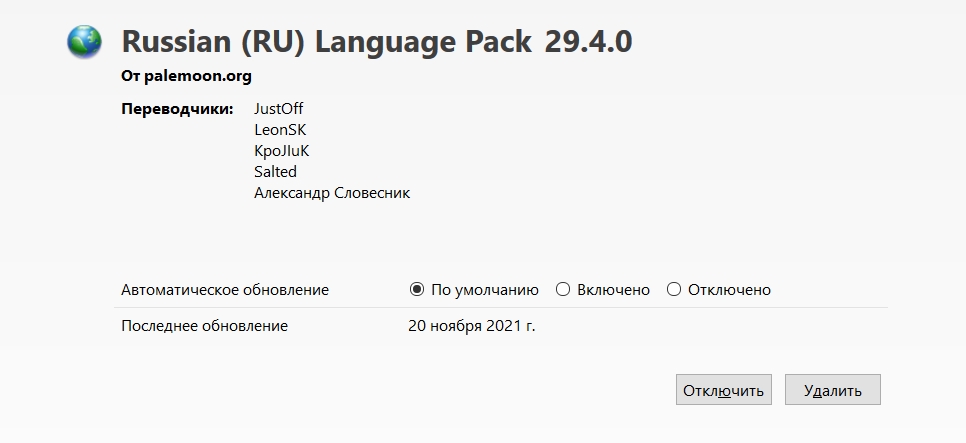
Task: Select the По умолчанию radio button
Action: point(417,290)
